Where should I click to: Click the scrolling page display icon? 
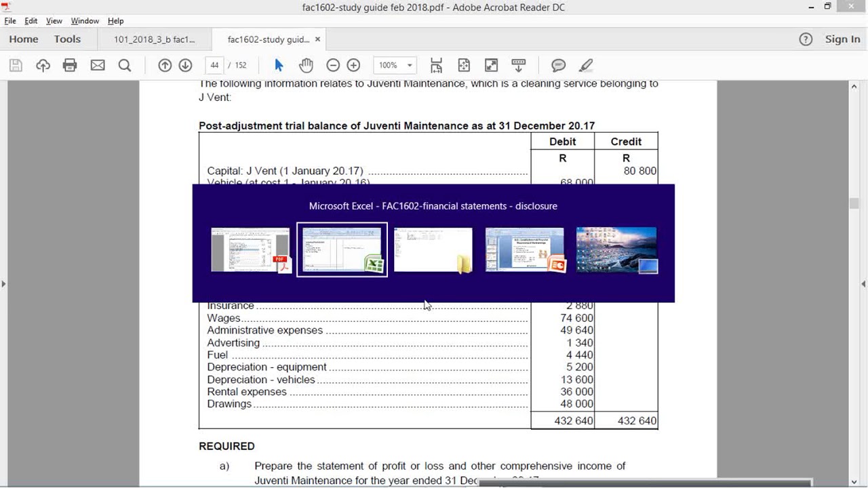click(436, 65)
